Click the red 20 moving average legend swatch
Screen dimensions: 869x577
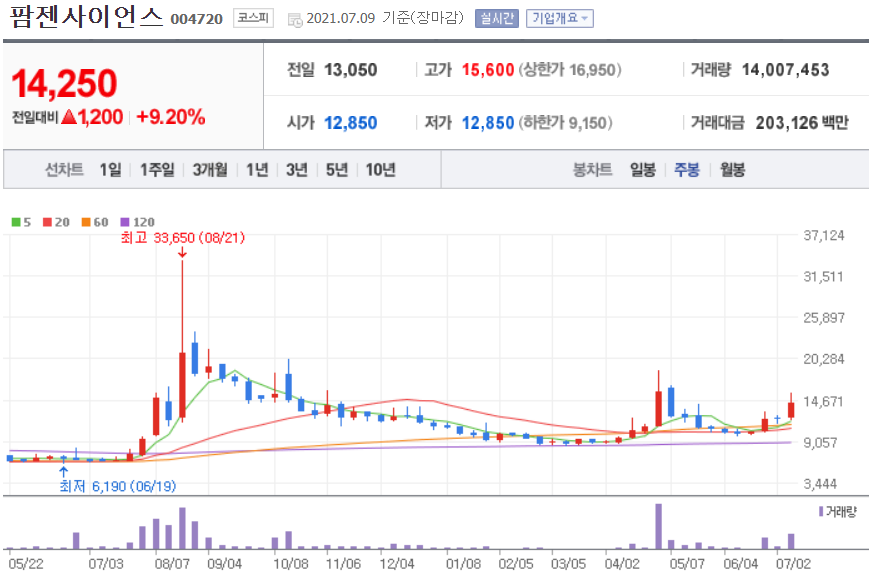(x=47, y=222)
